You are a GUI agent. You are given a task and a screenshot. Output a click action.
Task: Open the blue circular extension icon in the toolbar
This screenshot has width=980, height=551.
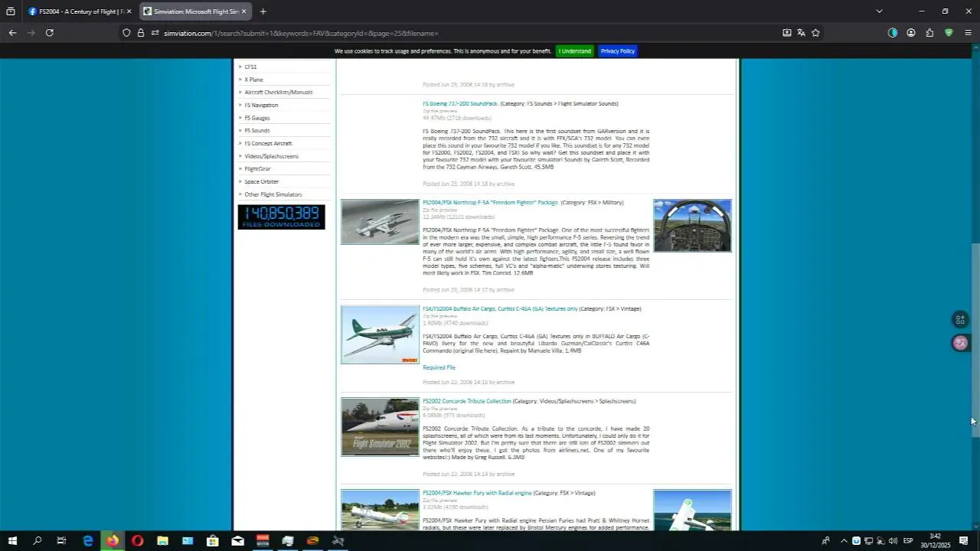[x=892, y=33]
